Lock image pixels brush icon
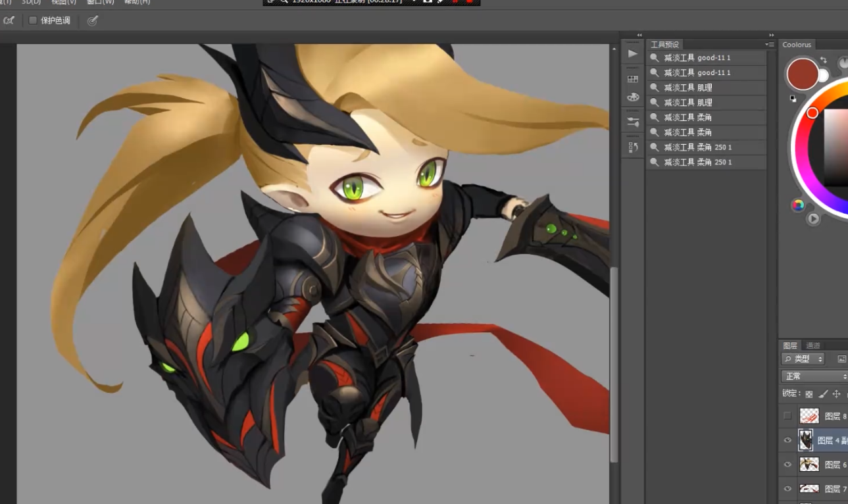The image size is (848, 504). click(x=823, y=394)
